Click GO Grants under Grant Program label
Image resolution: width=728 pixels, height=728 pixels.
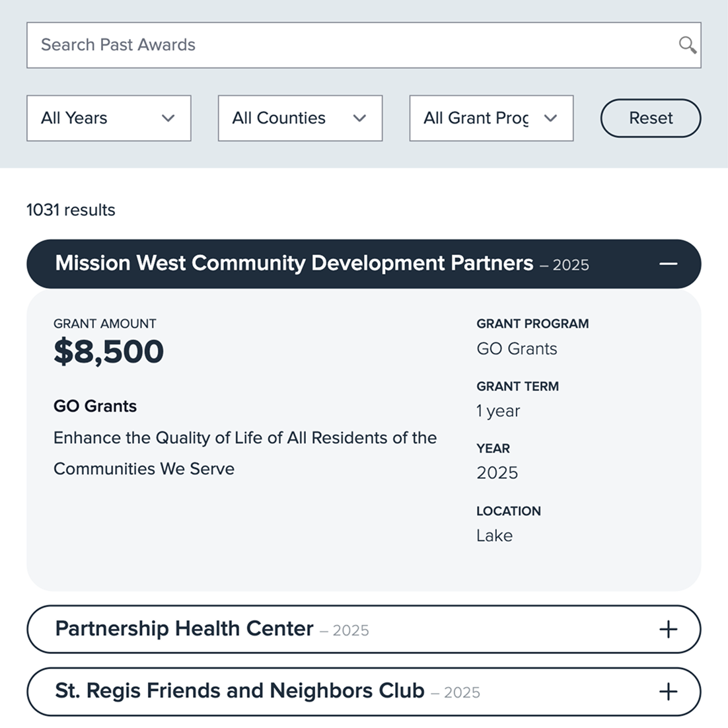[517, 349]
